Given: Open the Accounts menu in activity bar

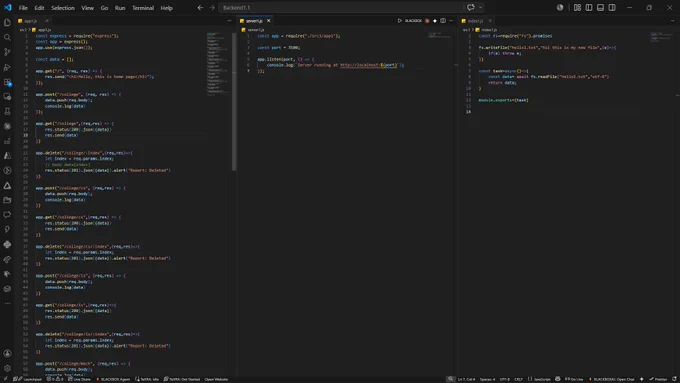Looking at the screenshot, I should click(7, 353).
